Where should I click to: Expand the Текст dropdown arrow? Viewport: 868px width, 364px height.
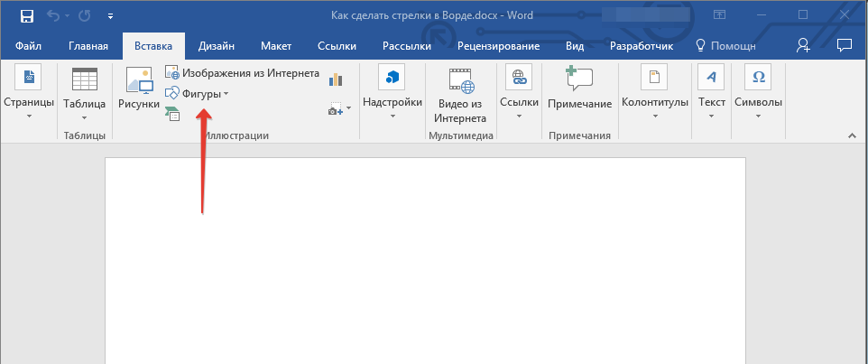coord(712,117)
